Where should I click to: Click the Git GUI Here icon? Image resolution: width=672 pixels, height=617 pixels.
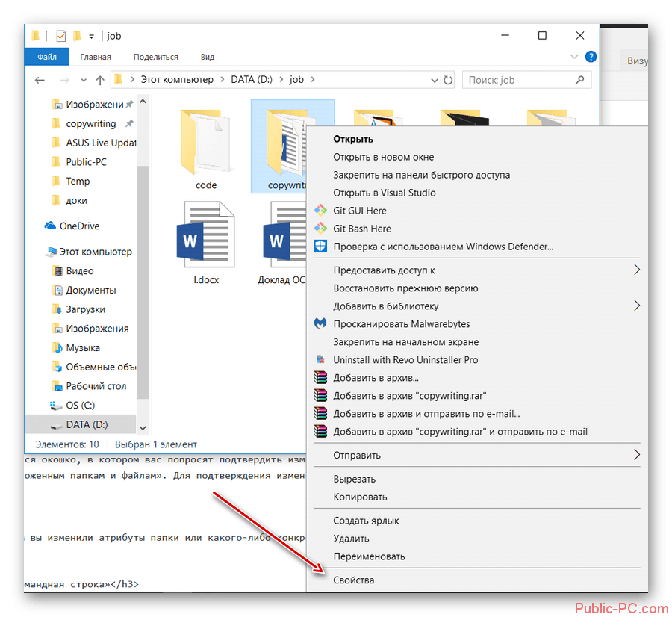point(320,211)
